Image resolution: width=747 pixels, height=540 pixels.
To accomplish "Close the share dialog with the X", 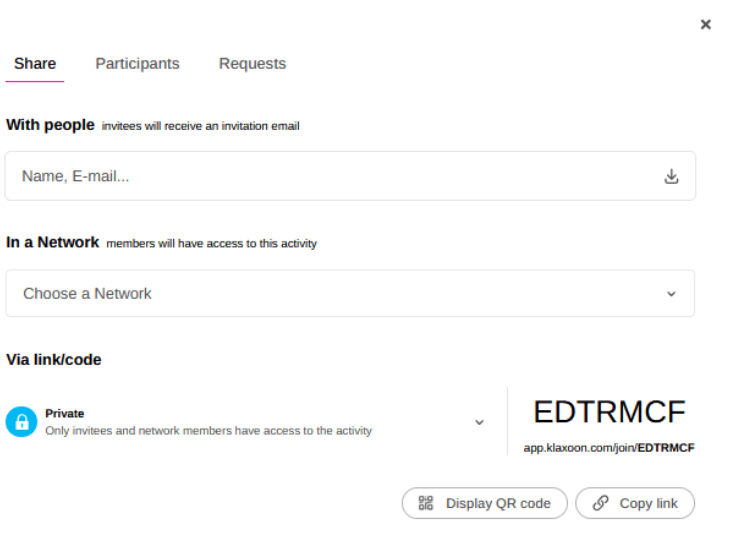I will pos(705,25).
